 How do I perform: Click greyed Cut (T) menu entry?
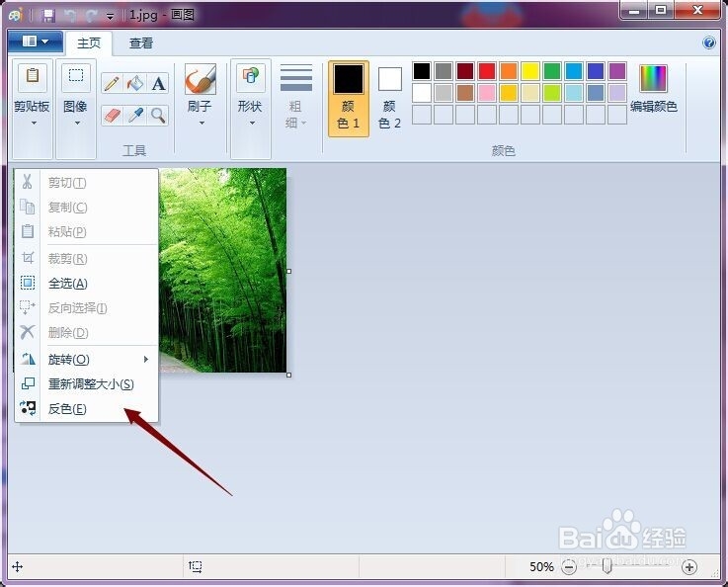point(87,183)
